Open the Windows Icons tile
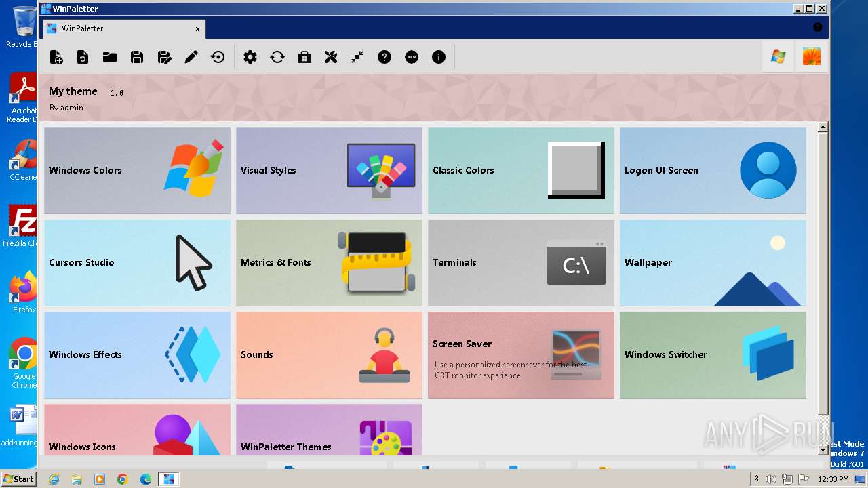Image resolution: width=868 pixels, height=488 pixels. click(x=138, y=430)
